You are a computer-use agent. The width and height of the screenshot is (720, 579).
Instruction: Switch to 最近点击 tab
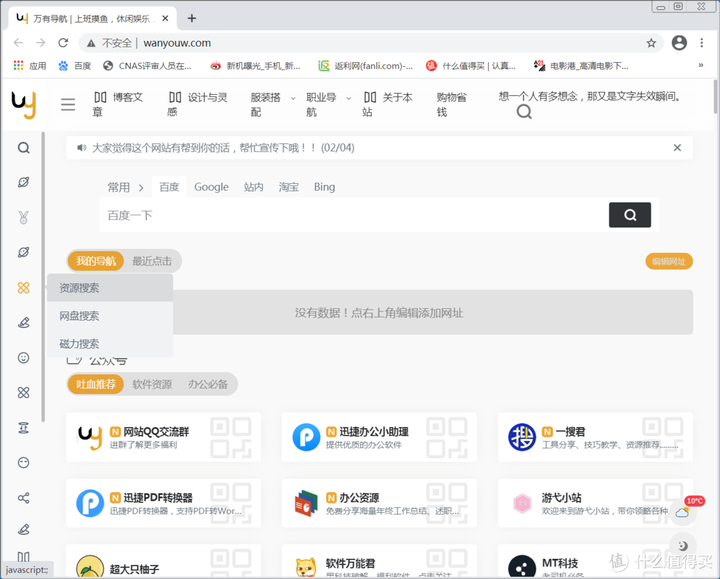point(152,261)
